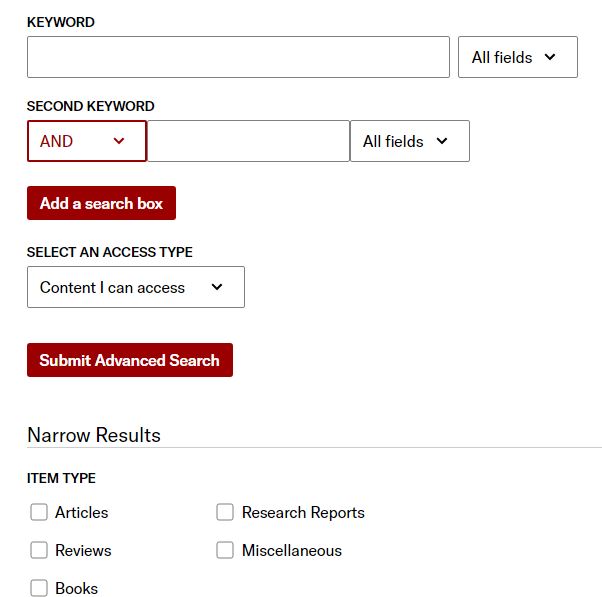Click the chevron in the access type selector

coord(217,287)
